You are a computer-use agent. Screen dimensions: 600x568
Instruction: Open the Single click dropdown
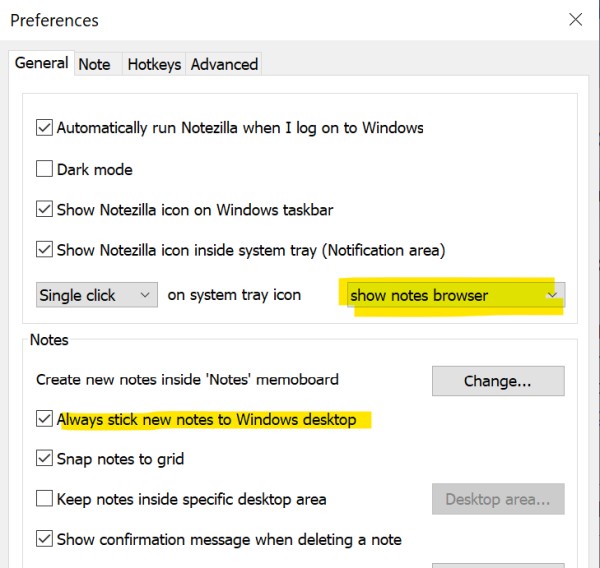click(x=96, y=295)
